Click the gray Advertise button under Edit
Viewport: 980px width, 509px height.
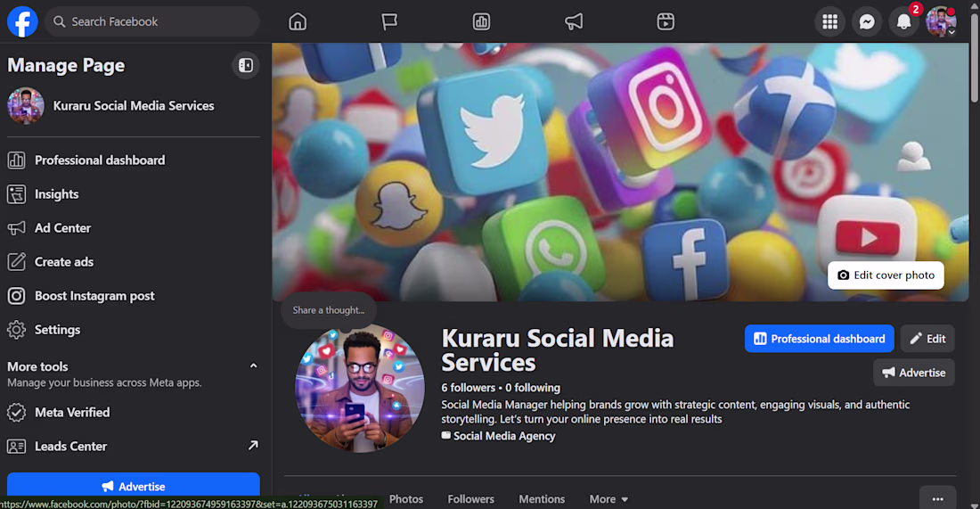[914, 373]
